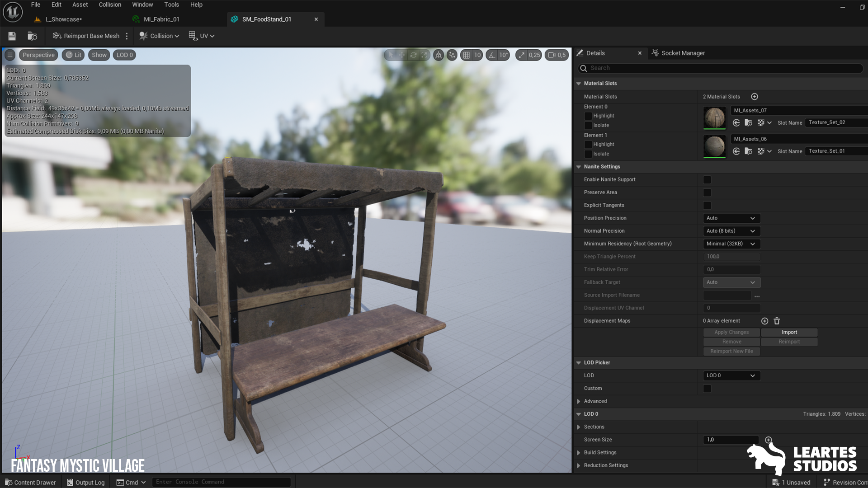Click Reimport Base Mesh button

pyautogui.click(x=86, y=36)
